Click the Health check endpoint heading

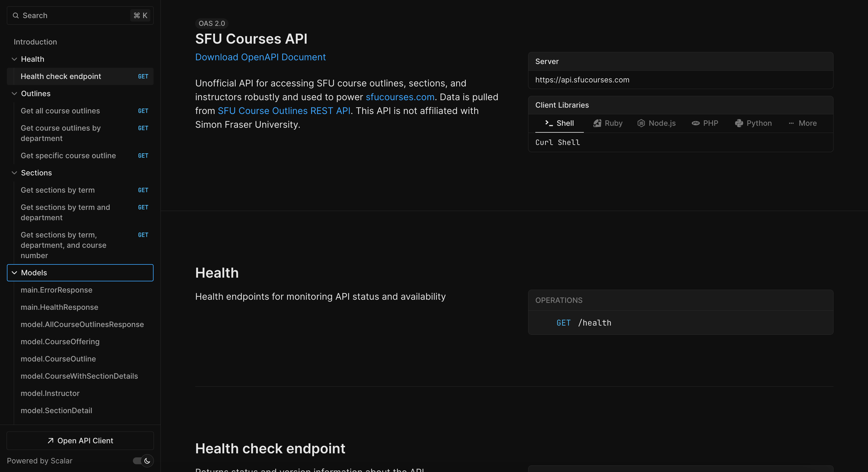[270, 448]
